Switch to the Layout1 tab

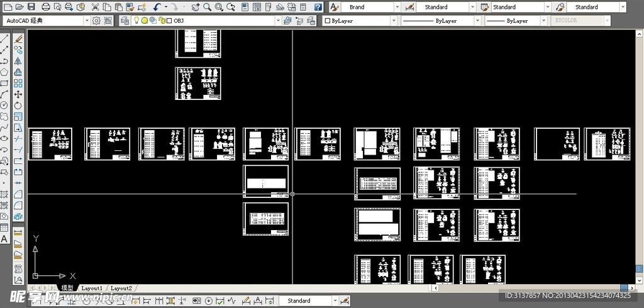pyautogui.click(x=92, y=289)
